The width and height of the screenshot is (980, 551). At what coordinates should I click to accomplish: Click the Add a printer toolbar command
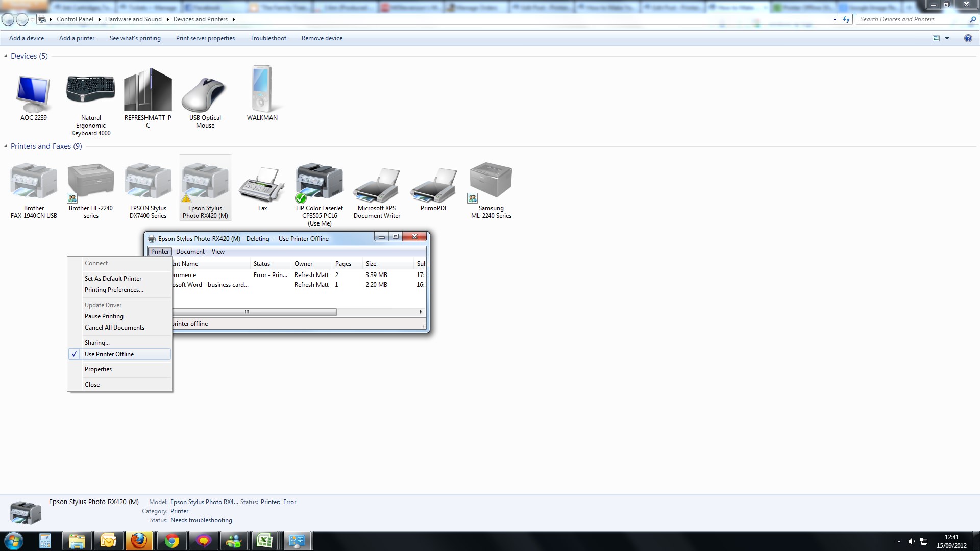[77, 38]
